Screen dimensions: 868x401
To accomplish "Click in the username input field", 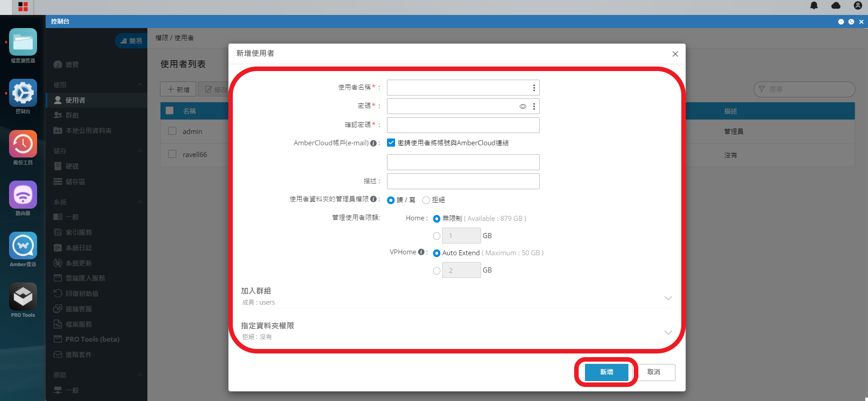I will (x=463, y=88).
